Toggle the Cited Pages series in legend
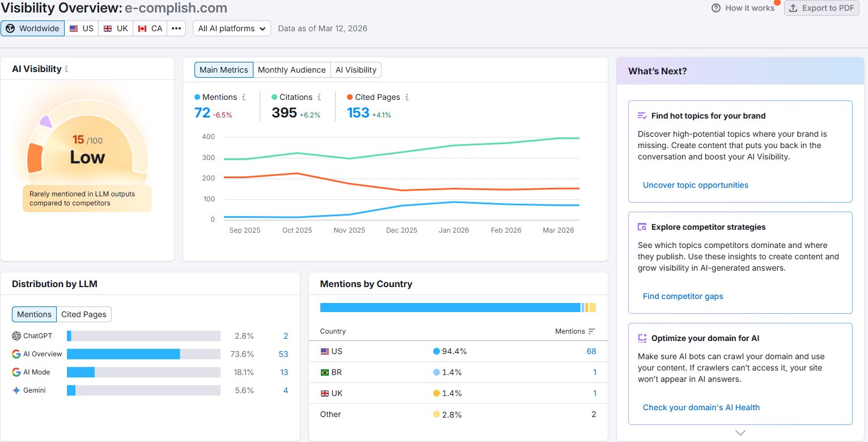 [373, 97]
